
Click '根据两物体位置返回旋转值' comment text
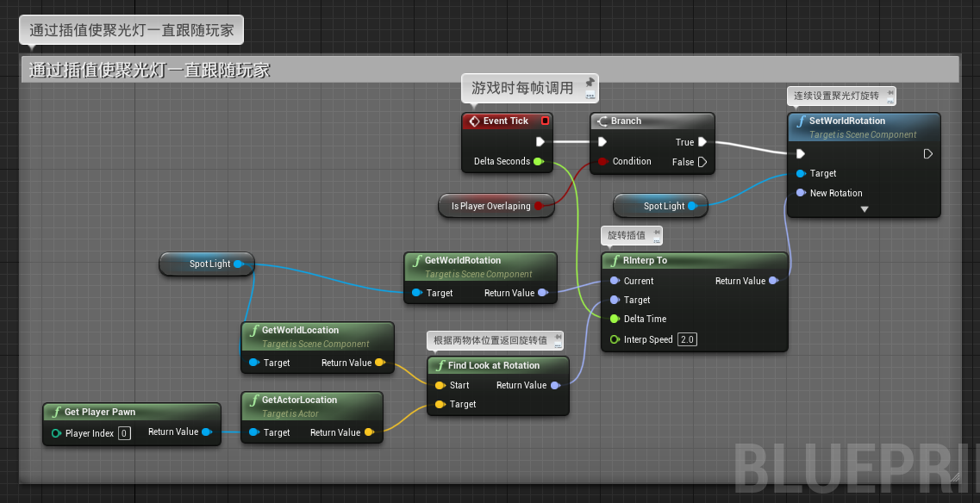490,340
